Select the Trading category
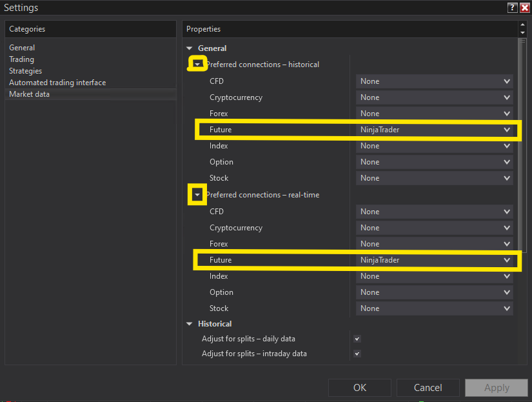532x402 pixels. tap(21, 59)
